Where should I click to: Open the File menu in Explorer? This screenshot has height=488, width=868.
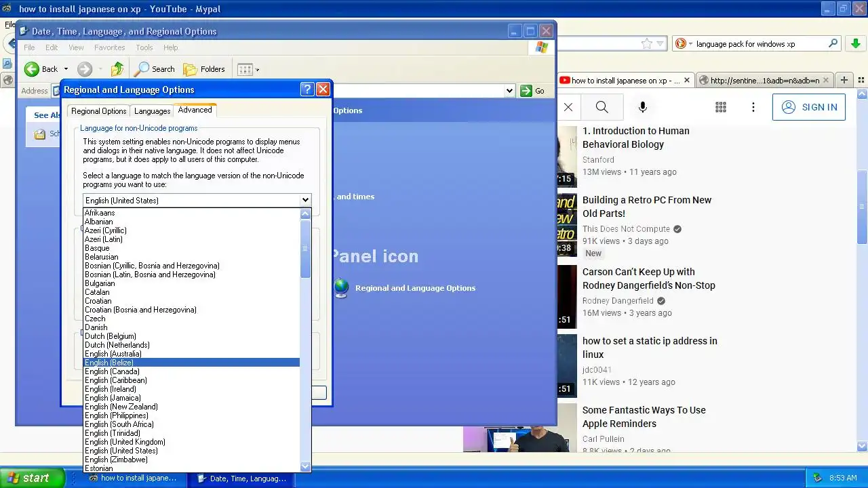pos(29,47)
